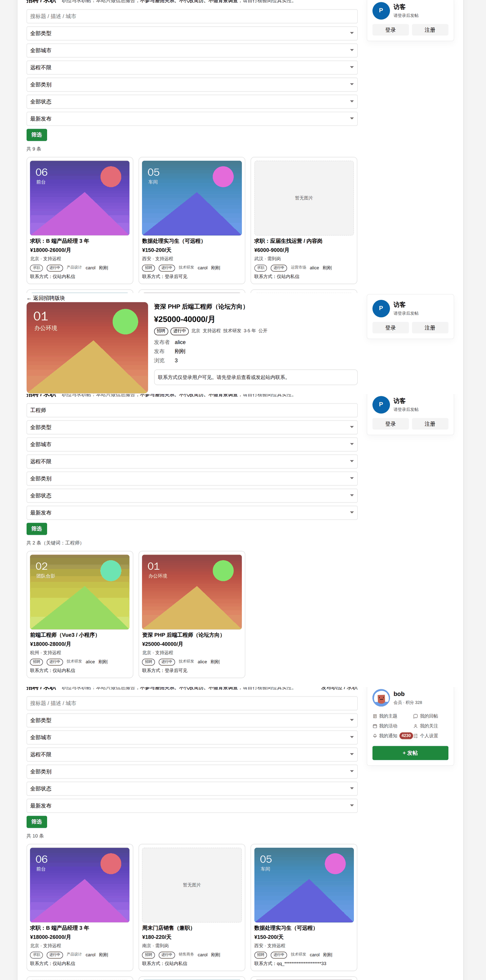Screen dimensions: 486x980
Task: Open 前端工程师（Vue3 / 小程序）listing title
Action: pyautogui.click(x=65, y=635)
